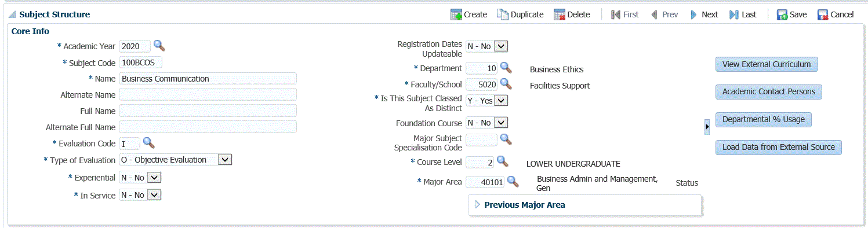868x228 pixels.
Task: Go to First record icon
Action: pyautogui.click(x=616, y=14)
